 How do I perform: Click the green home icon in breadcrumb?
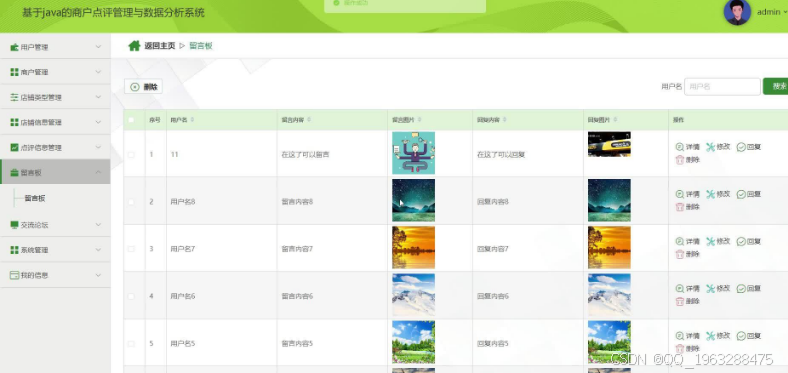tap(134, 46)
